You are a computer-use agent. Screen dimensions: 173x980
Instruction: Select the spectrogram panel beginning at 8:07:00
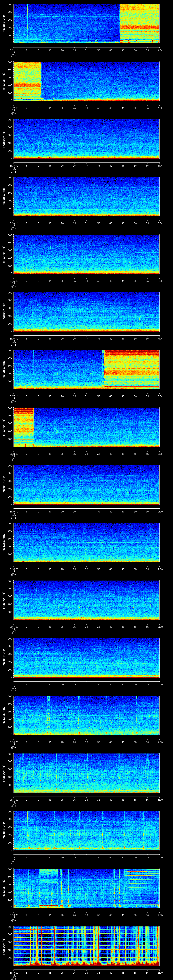click(86, 369)
